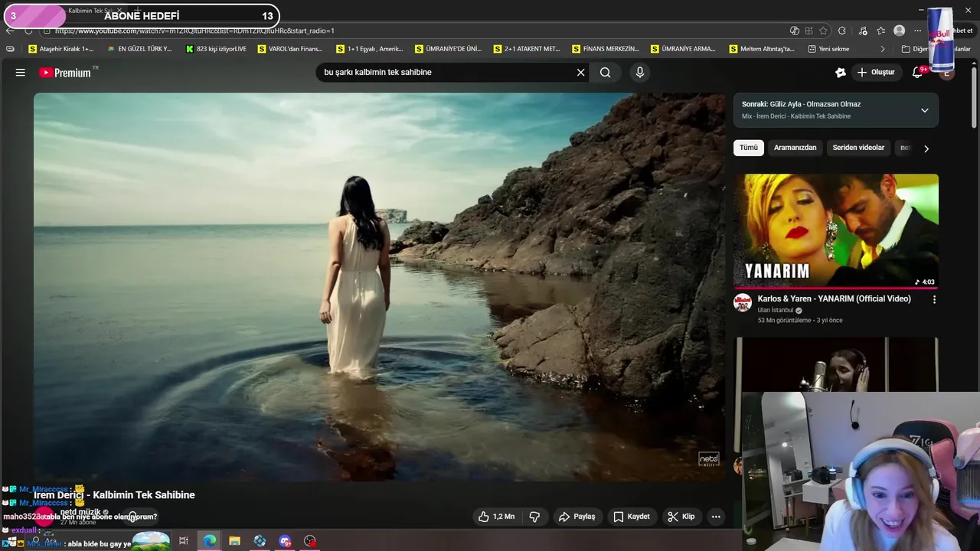
Task: Dislike the video with thumbs-down
Action: pyautogui.click(x=534, y=517)
